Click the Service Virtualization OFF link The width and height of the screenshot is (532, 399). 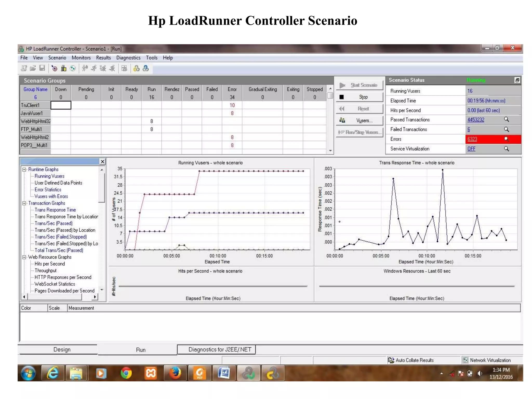point(471,149)
